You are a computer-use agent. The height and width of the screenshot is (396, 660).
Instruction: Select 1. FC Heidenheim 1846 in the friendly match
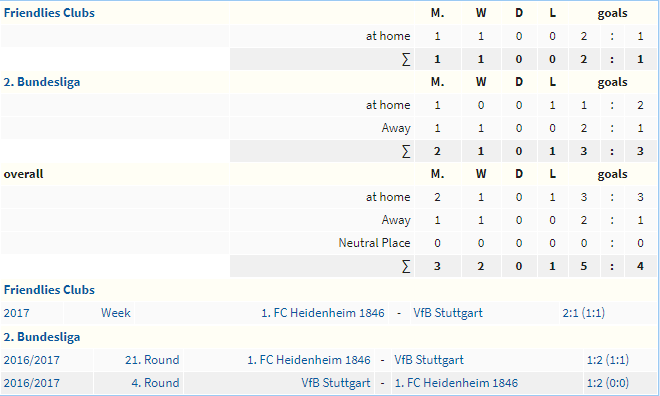(323, 313)
